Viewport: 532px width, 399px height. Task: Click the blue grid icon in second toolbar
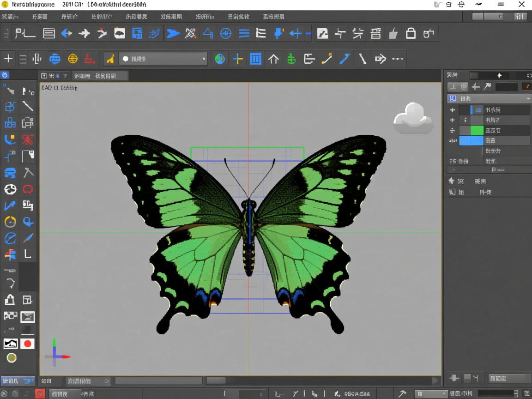(x=255, y=59)
